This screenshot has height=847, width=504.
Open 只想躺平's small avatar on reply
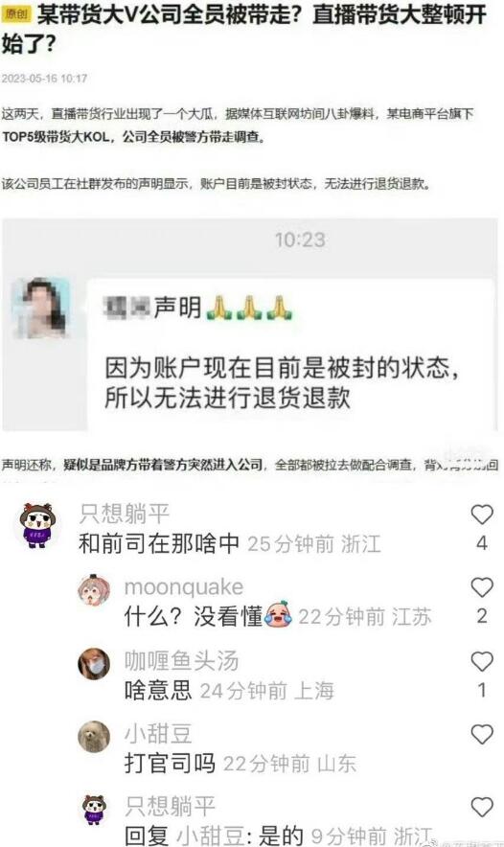[x=94, y=810]
